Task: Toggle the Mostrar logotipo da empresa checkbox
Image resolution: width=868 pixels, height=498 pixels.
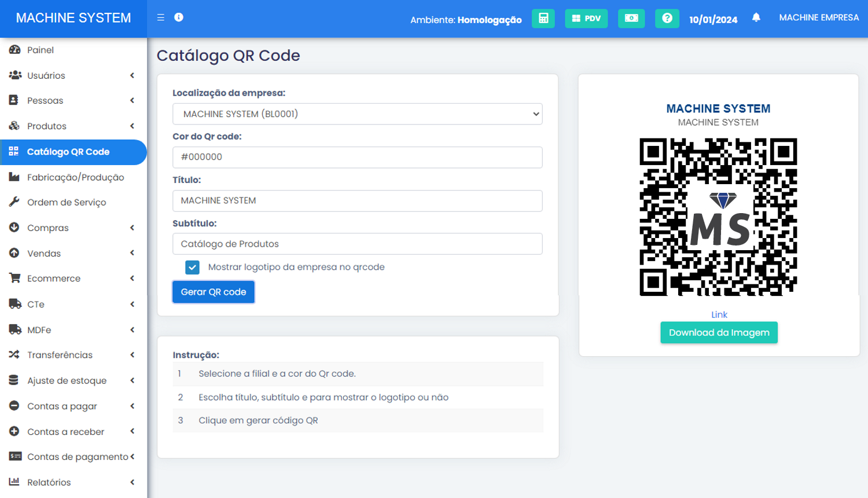Action: 193,267
